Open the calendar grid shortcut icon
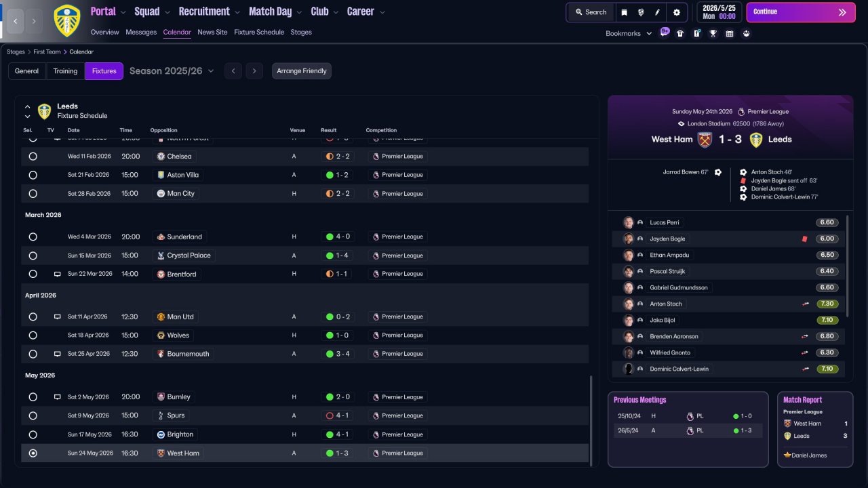Viewport: 868px width, 488px height. click(730, 33)
